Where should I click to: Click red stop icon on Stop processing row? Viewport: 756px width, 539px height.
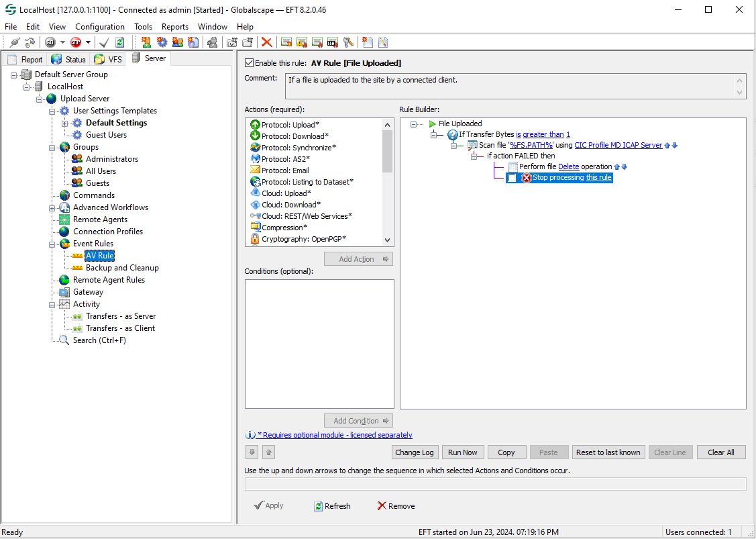tap(527, 178)
